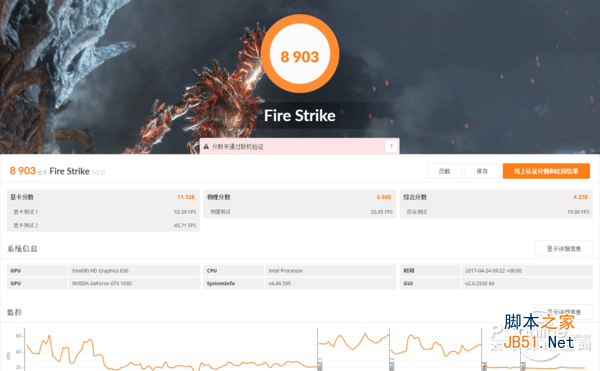Image resolution: width=600 pixels, height=371 pixels.
Task: Select the NVIDIA GeForce GTX 1060 cell
Action: point(134,283)
